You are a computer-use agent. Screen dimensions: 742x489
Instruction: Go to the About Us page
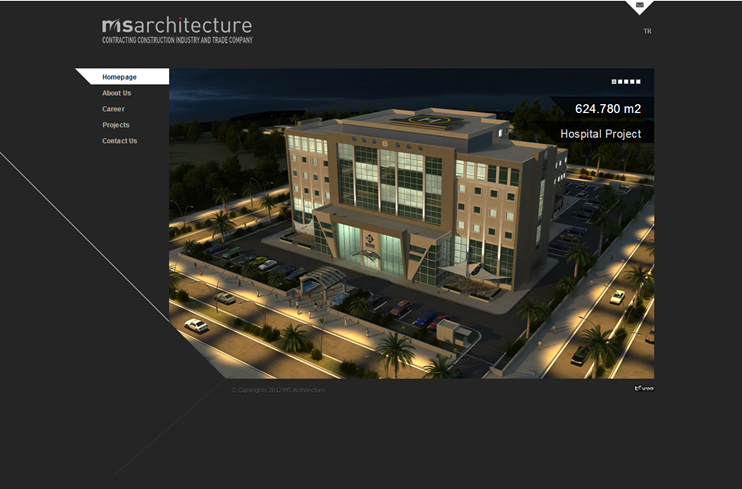(116, 93)
